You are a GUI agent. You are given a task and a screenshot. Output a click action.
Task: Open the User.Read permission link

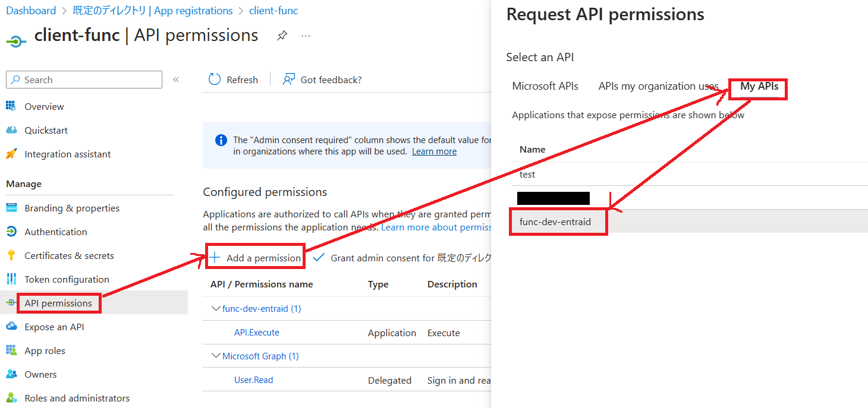pyautogui.click(x=253, y=379)
